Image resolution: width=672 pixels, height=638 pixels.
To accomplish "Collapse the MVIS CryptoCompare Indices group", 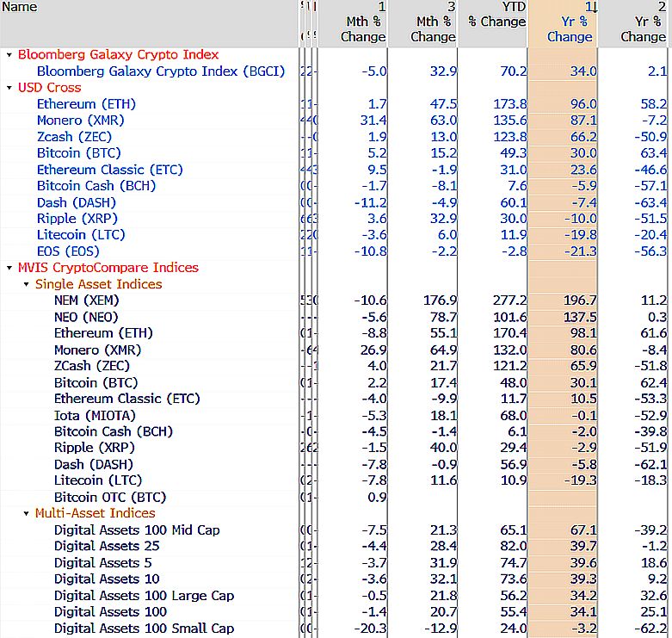I will click(x=9, y=268).
